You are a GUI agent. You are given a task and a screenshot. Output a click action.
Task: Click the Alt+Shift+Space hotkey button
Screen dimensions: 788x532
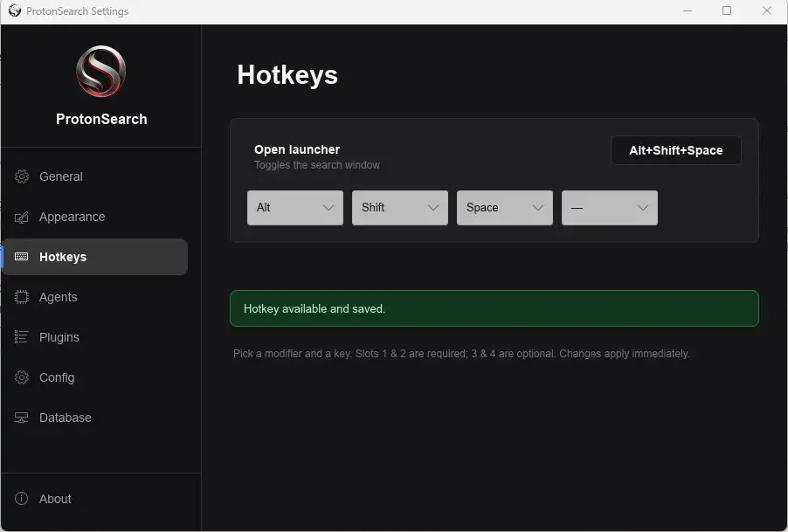[676, 150]
